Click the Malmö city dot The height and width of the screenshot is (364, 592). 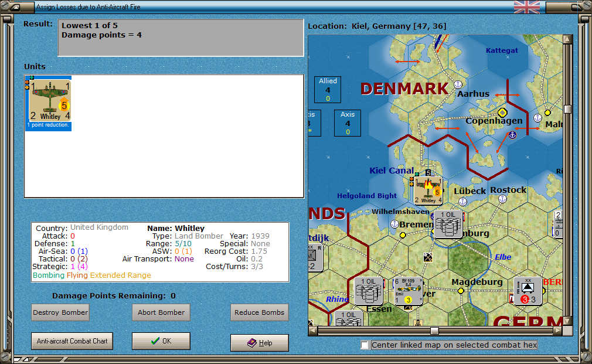pos(547,113)
